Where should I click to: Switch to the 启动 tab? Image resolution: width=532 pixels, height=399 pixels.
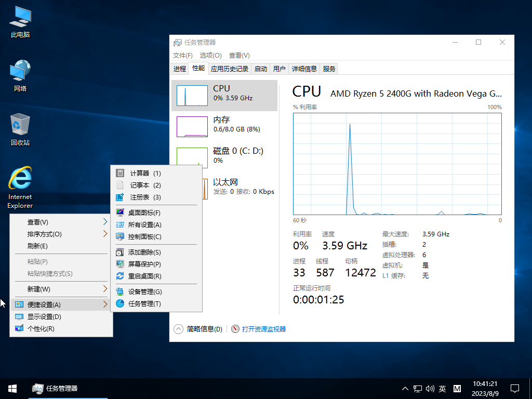(x=261, y=69)
